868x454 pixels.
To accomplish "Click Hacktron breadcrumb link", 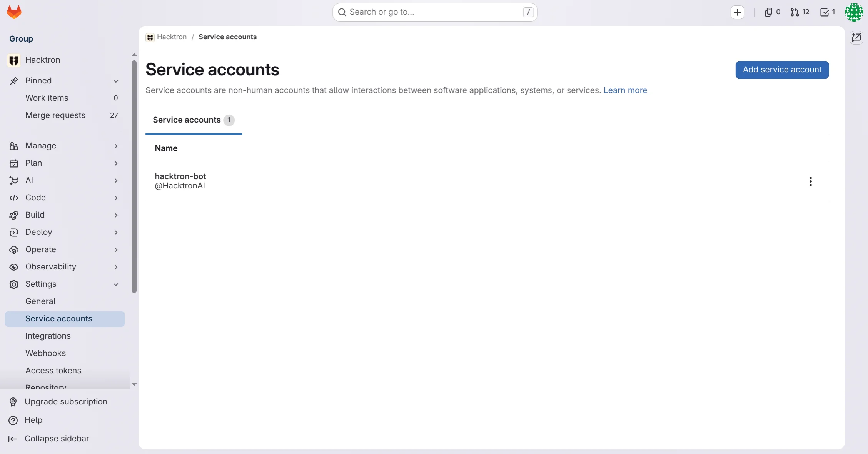I will click(172, 37).
